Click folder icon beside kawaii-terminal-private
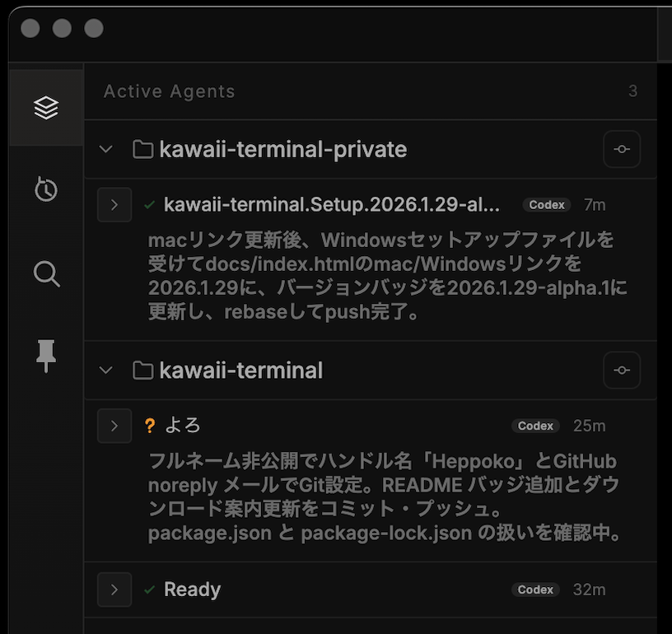The width and height of the screenshot is (672, 634). (x=143, y=149)
